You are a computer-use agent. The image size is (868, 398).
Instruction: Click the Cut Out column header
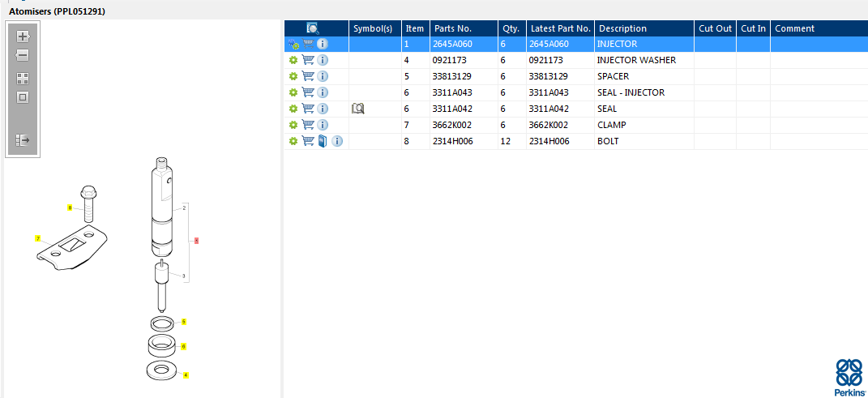click(x=715, y=28)
